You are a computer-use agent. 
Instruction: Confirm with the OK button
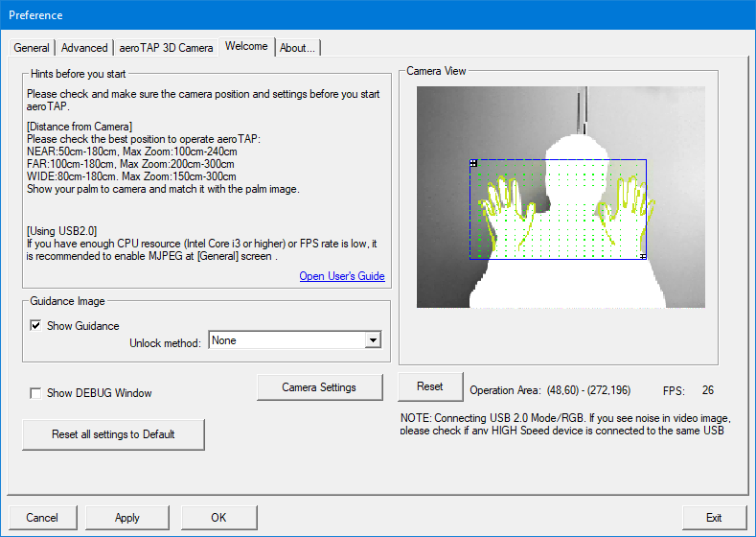point(218,518)
